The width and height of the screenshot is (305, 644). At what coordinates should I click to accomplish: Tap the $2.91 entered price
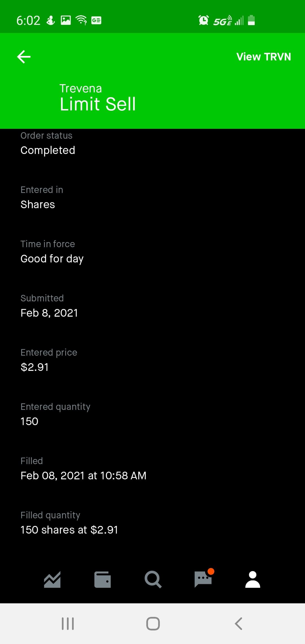tap(34, 367)
